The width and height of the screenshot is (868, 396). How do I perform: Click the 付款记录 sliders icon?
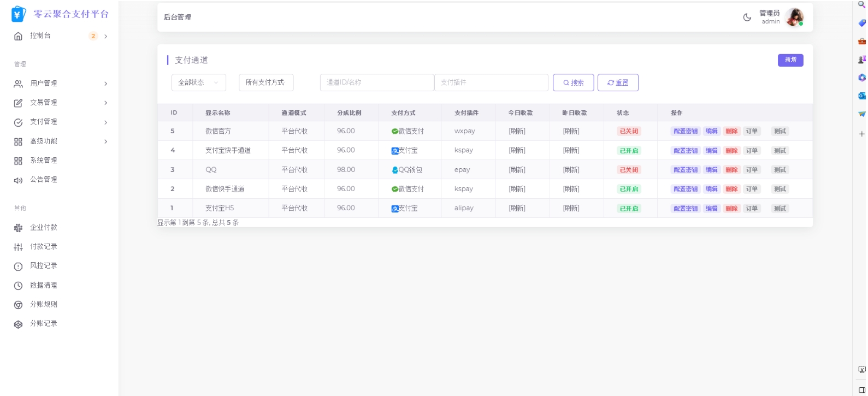tap(18, 247)
